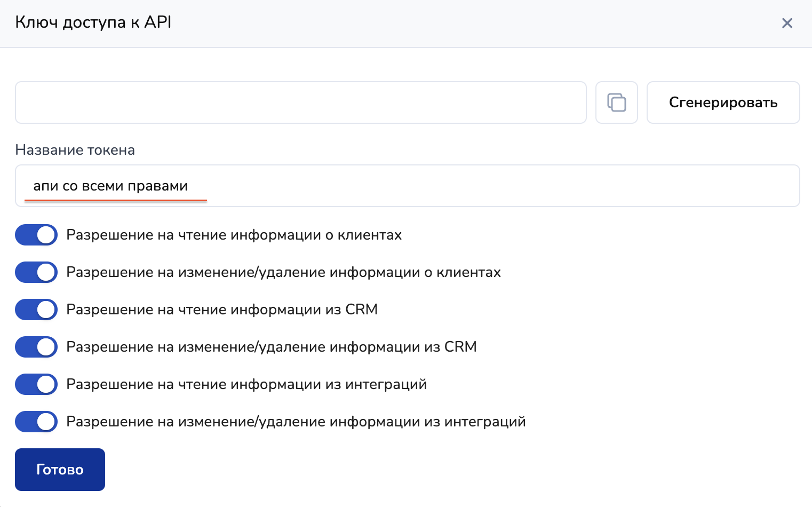Close the API access key dialog
Screen dimensions: 812x507
click(787, 23)
